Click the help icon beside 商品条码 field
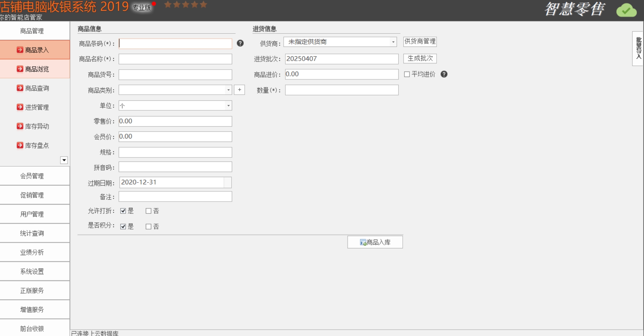Screen dimensions: 644x336 click(240, 43)
